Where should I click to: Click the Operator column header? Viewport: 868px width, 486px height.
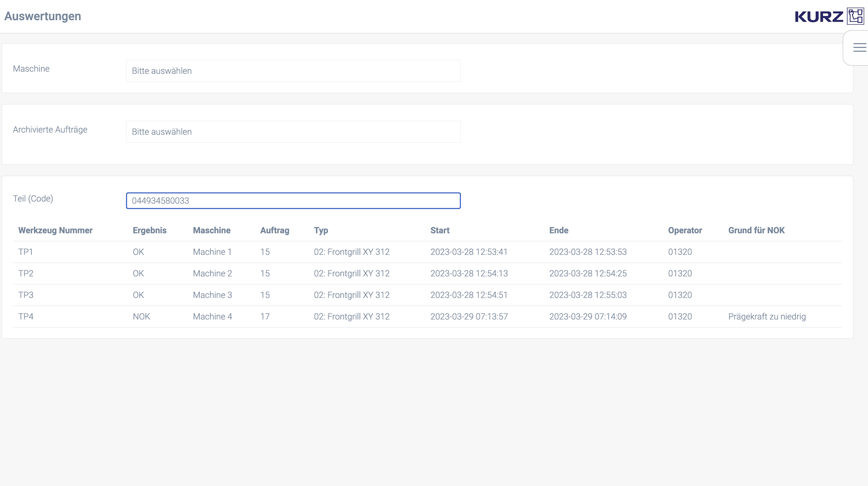click(685, 231)
